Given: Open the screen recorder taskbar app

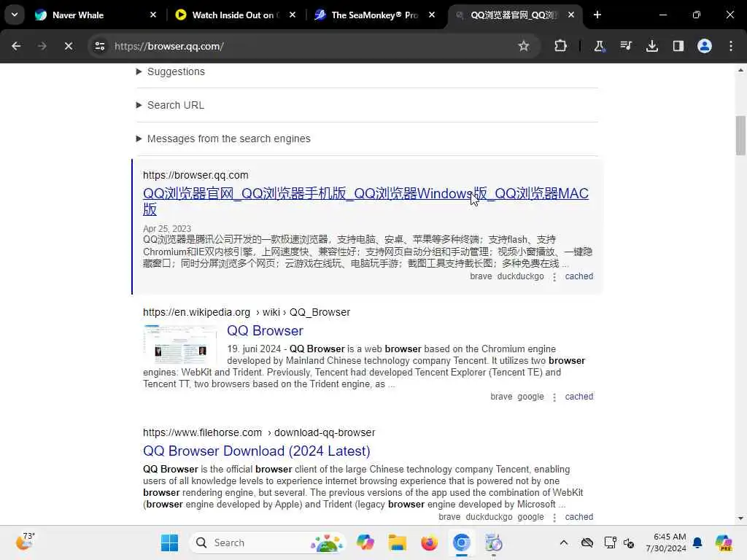Looking at the screenshot, I should [494, 542].
